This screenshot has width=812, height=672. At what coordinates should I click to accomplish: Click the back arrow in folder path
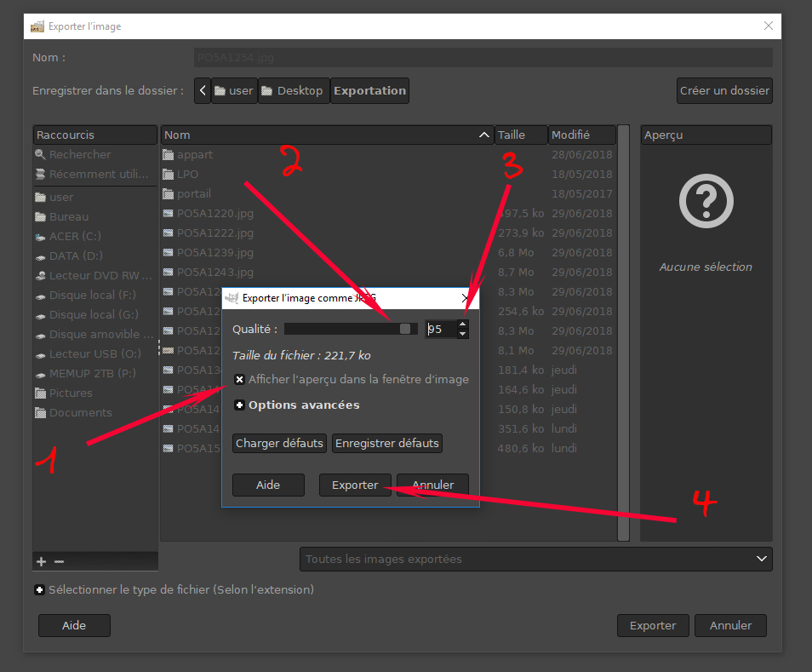(x=202, y=91)
